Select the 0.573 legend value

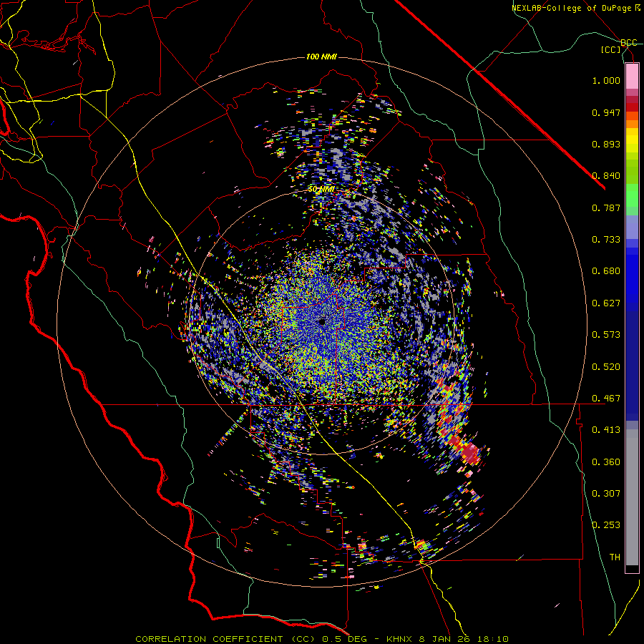[x=606, y=335]
